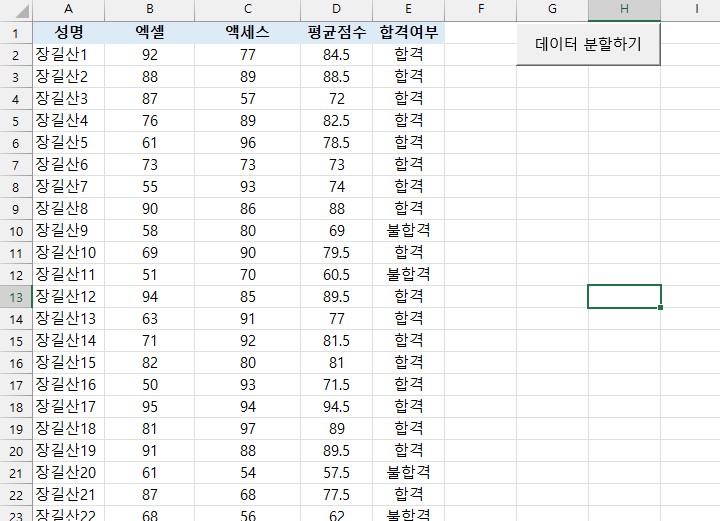Click the 데이터 분할하기 button
Viewport: 720px width, 521px height.
coord(588,44)
